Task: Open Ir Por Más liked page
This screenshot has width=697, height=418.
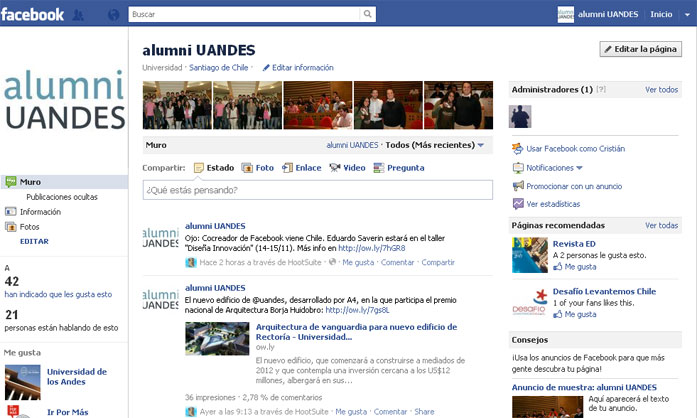Action: tap(68, 412)
